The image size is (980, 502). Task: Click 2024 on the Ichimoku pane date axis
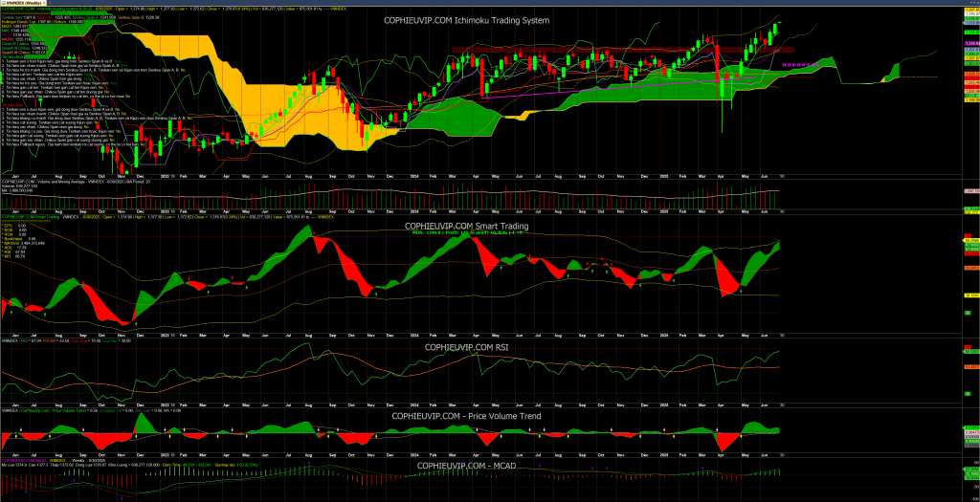(414, 176)
